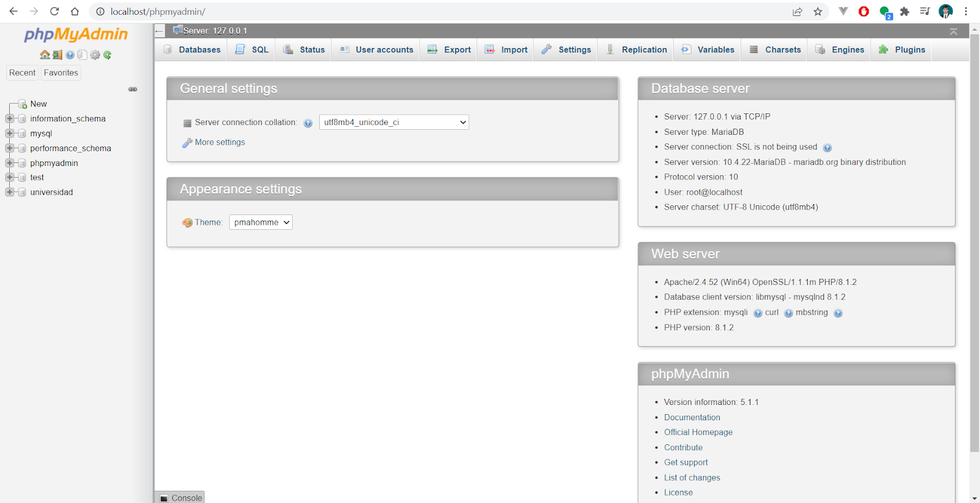Screen dimensions: 980x503
Task: Expand the performance_schema database node
Action: pyautogui.click(x=9, y=148)
